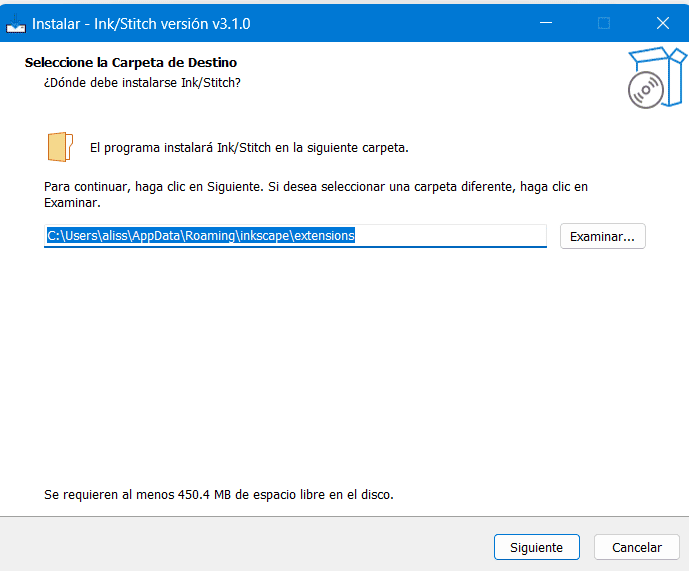Close the Ink/Stitch installer window
This screenshot has height=571, width=689.
coord(663,23)
